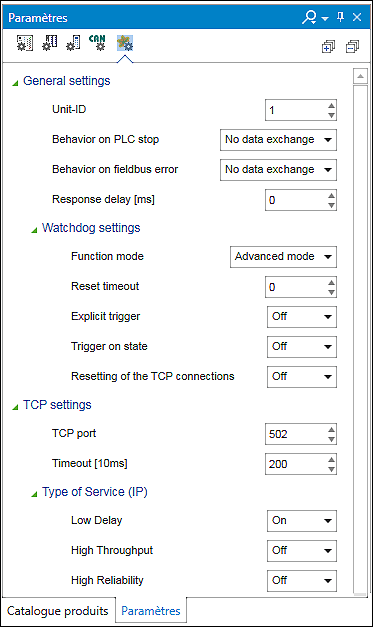Click the vertical scrollbar track
The image size is (373, 627).
(361, 338)
